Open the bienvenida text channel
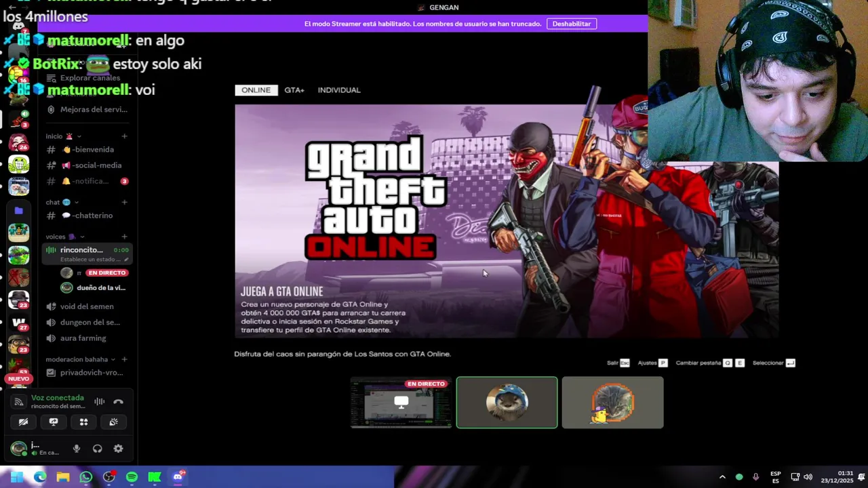The height and width of the screenshot is (488, 868). [87, 150]
